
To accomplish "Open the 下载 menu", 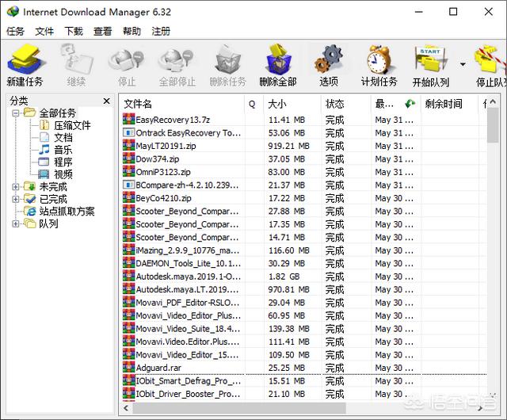I will [x=74, y=32].
